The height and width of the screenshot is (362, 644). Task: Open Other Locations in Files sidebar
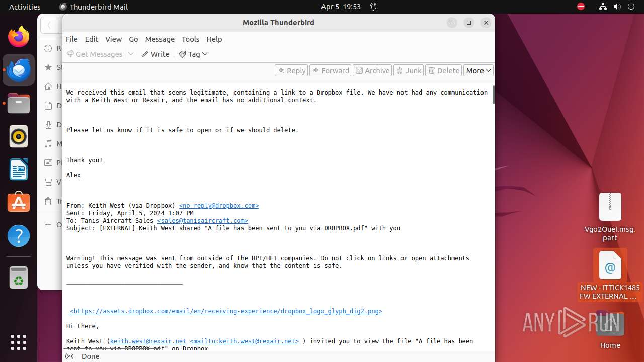(52, 224)
